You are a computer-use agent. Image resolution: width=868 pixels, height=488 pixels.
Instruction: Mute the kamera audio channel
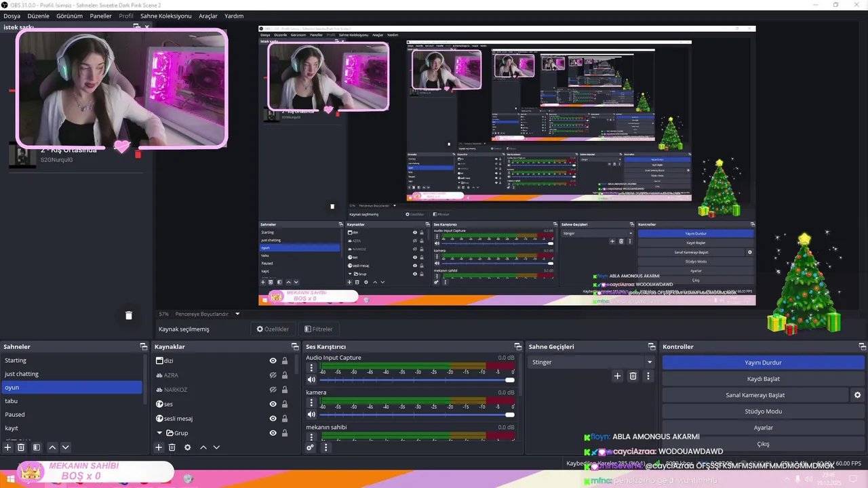click(x=312, y=414)
